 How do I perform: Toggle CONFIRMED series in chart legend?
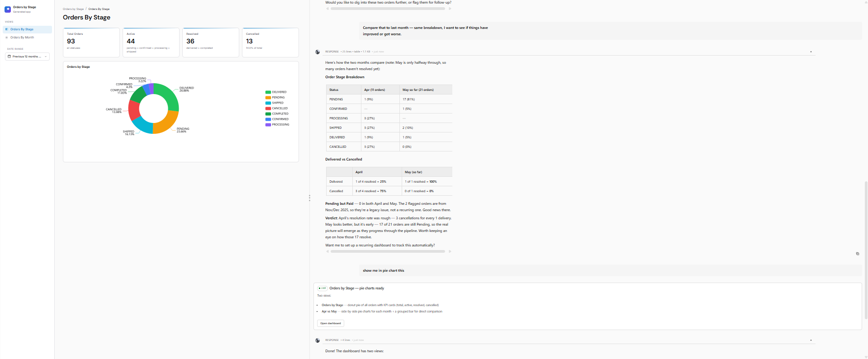click(x=277, y=119)
